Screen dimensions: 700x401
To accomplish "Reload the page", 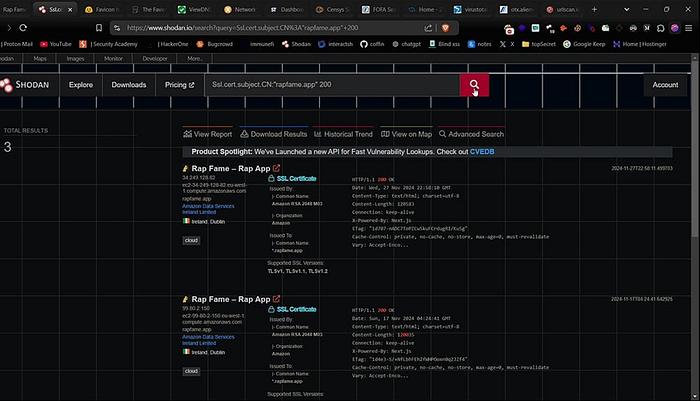I will [23, 28].
